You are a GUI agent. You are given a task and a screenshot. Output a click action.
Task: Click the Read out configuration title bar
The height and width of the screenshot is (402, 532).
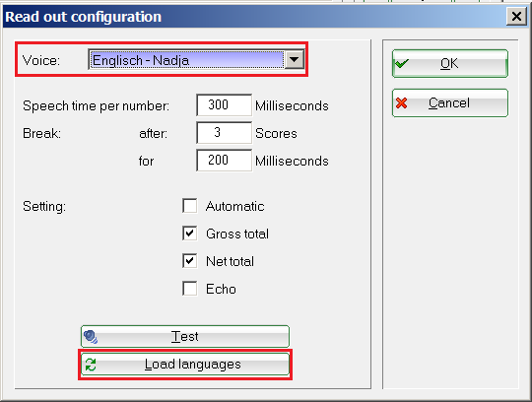coord(254,17)
